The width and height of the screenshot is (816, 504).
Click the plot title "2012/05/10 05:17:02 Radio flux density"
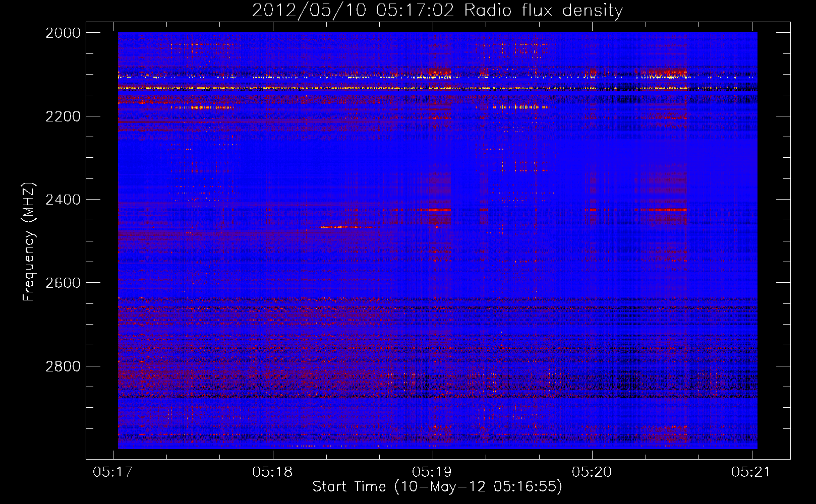click(437, 11)
